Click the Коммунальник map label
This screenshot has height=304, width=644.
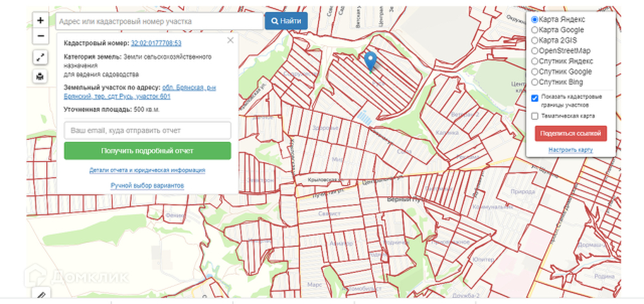[x=493, y=207]
